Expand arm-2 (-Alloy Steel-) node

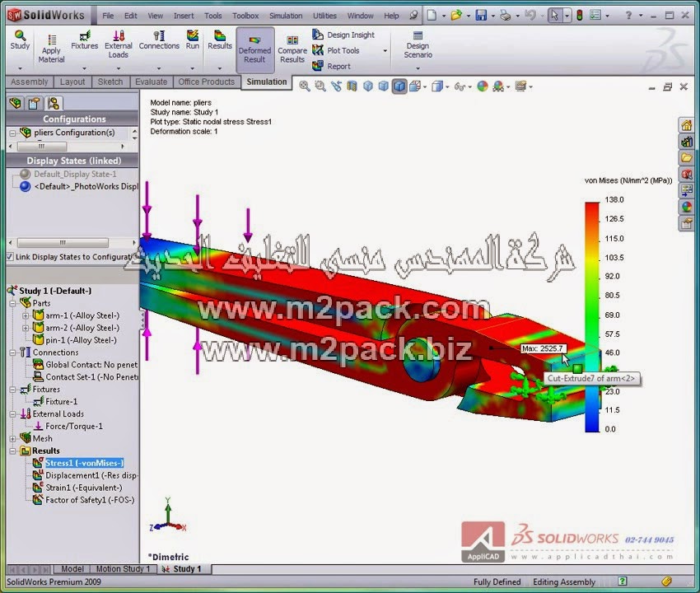25,328
